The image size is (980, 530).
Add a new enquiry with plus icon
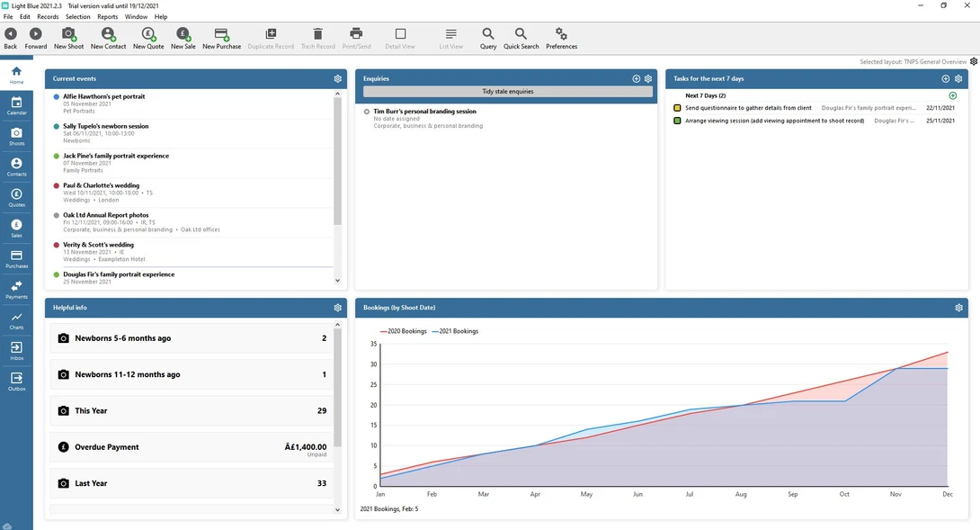coord(637,79)
